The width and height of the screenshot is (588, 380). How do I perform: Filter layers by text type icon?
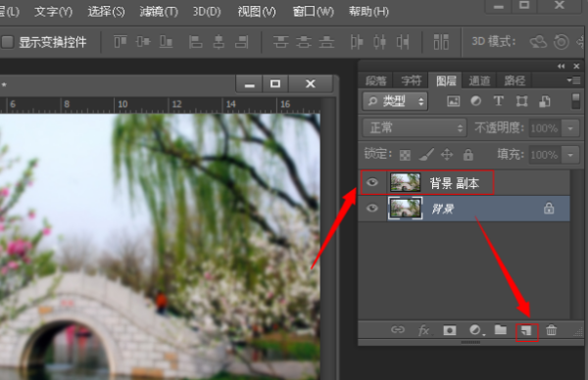(499, 101)
